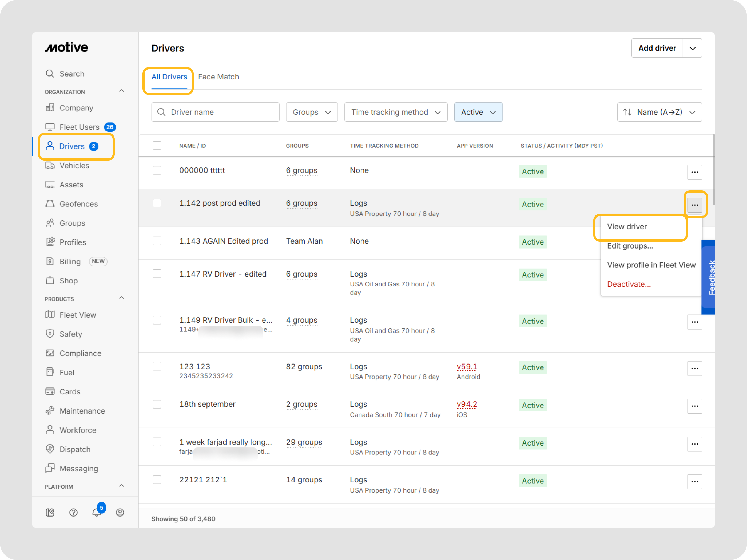Switch to the Face Match tab

pyautogui.click(x=218, y=77)
